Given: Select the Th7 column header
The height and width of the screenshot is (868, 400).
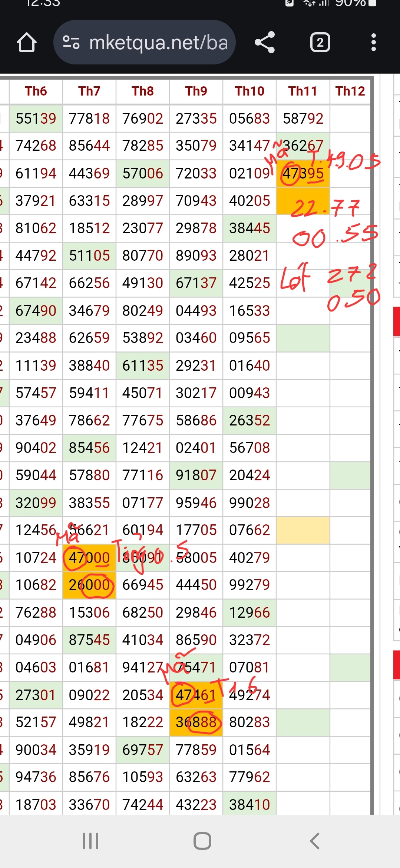Looking at the screenshot, I should click(89, 91).
